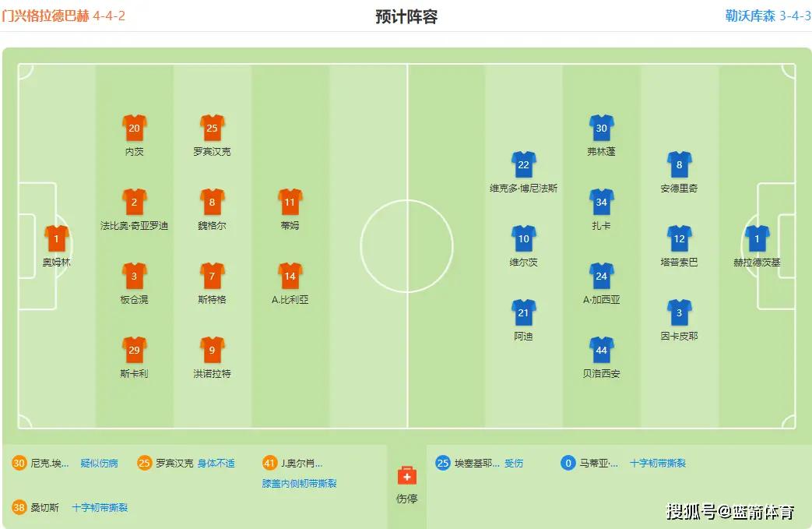This screenshot has height=529, width=812.
Task: Select orange jersey 9 洪诺拉特
Action: (x=212, y=351)
